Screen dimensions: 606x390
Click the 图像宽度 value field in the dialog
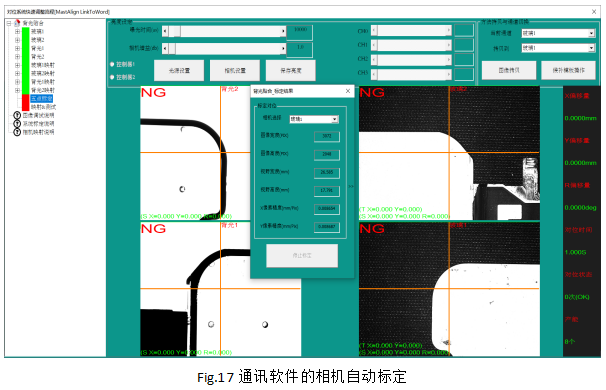[327, 136]
